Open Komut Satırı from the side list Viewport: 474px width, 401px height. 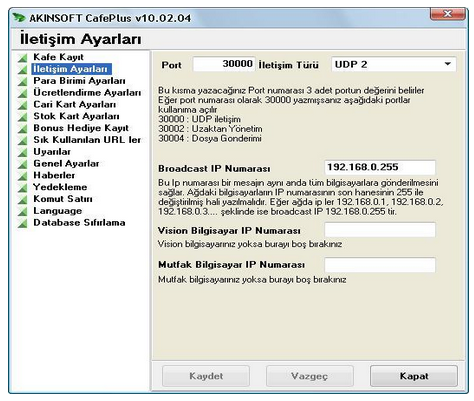(x=63, y=199)
